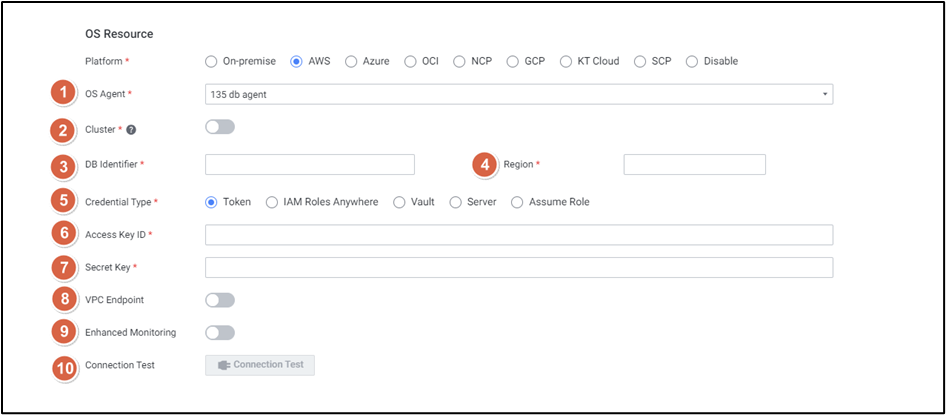The image size is (946, 415).
Task: Click into the Access Key ID field
Action: (x=518, y=235)
